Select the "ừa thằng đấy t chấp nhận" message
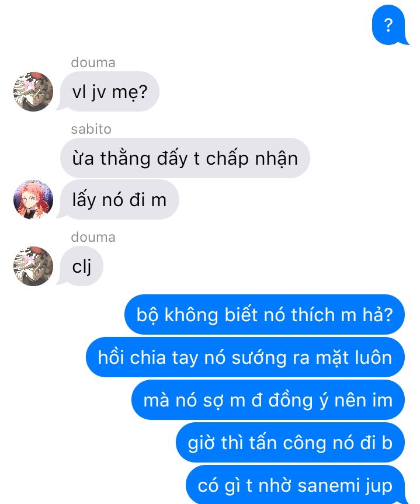420x504 pixels. coord(185,158)
